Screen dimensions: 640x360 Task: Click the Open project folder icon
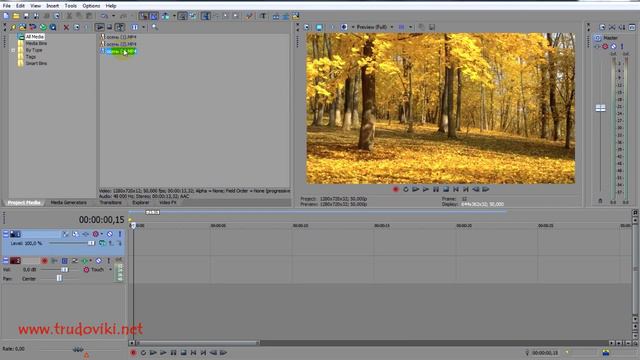point(16,16)
